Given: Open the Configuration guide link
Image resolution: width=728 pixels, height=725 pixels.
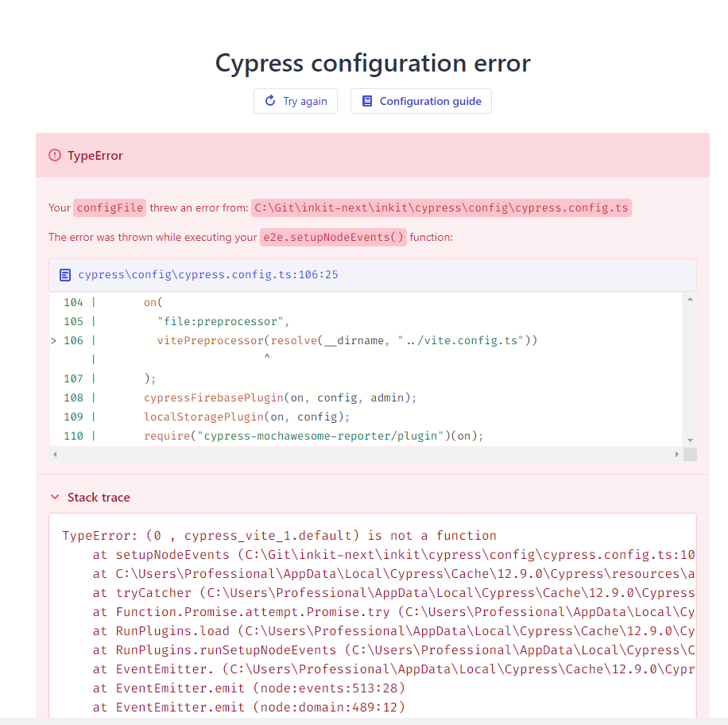Looking at the screenshot, I should click(x=420, y=101).
